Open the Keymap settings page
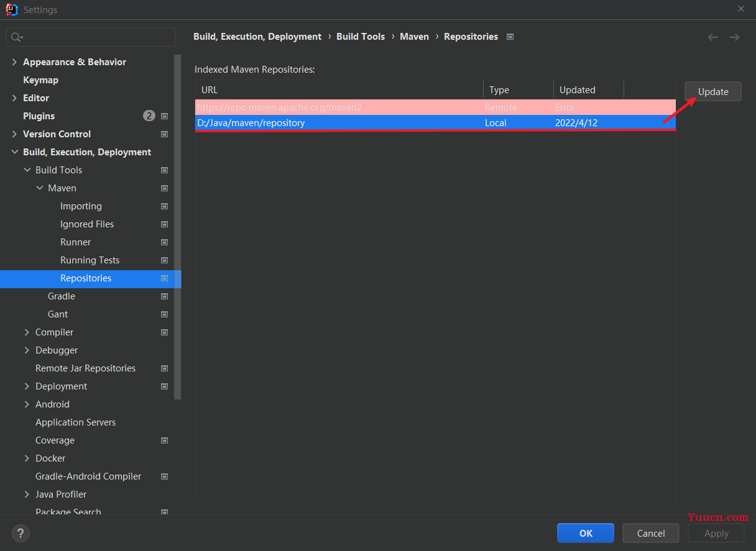This screenshot has width=756, height=551. click(x=40, y=80)
